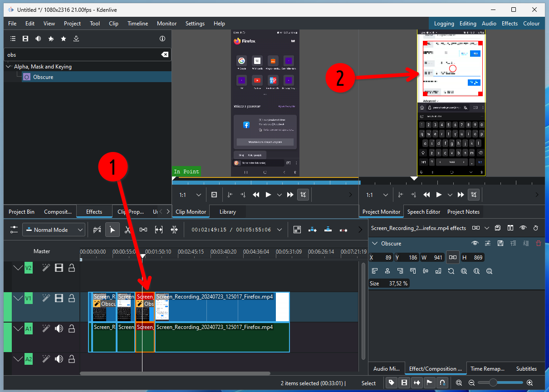
Task: Hide the V2 video track
Action: click(x=59, y=268)
